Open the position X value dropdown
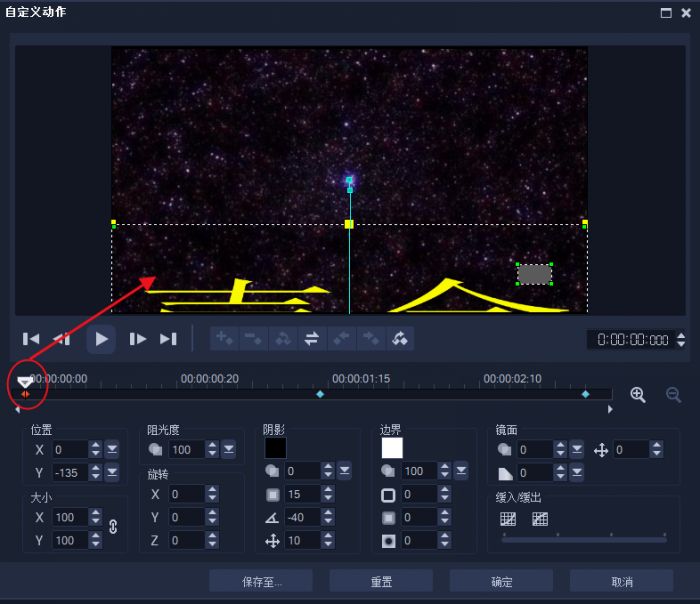Screen dimensions: 700x604 [x=112, y=449]
